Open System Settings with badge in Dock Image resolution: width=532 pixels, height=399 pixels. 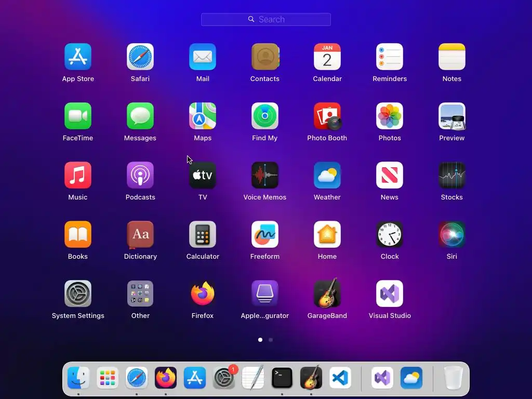(x=224, y=378)
